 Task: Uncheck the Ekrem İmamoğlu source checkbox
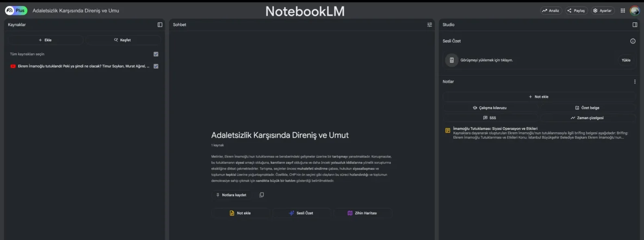(156, 66)
